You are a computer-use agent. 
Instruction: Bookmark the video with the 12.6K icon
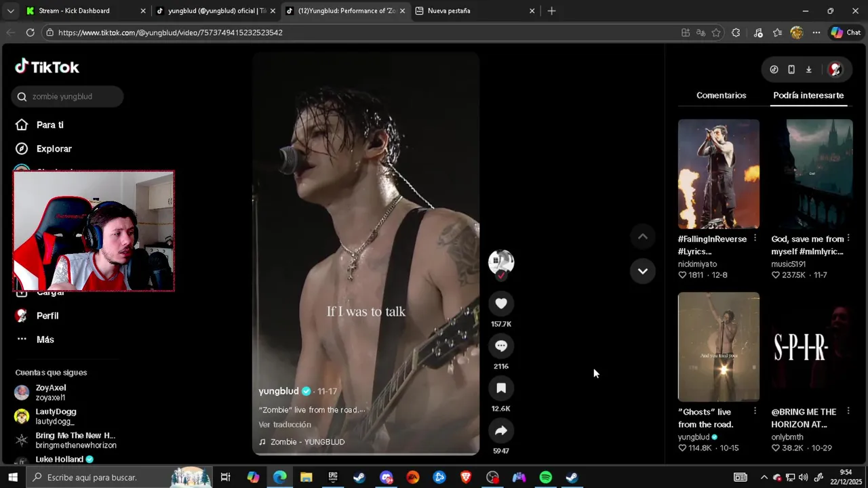[x=501, y=388]
